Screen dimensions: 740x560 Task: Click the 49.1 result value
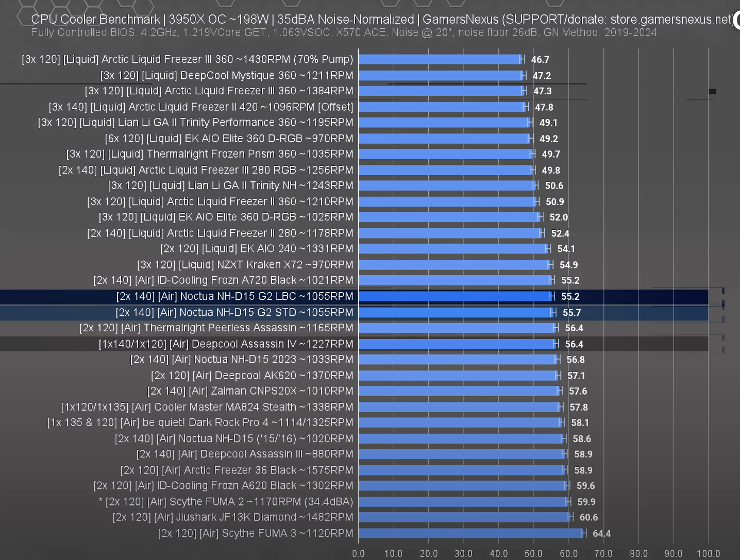click(x=548, y=123)
